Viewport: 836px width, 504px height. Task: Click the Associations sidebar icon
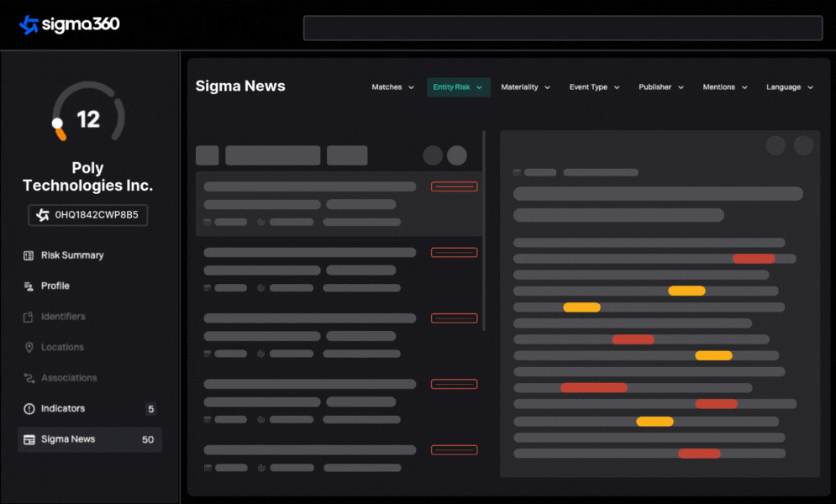click(x=29, y=378)
